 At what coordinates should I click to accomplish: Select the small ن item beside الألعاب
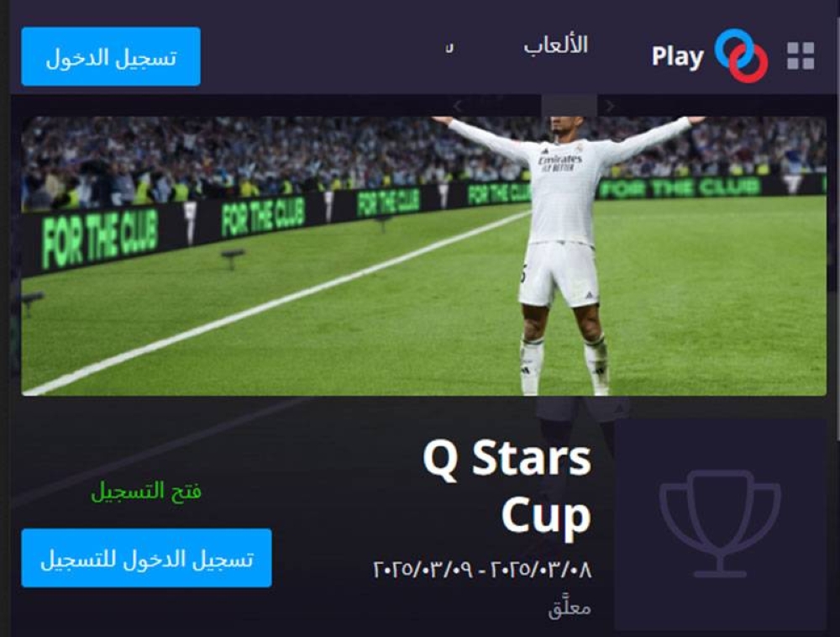pyautogui.click(x=449, y=48)
